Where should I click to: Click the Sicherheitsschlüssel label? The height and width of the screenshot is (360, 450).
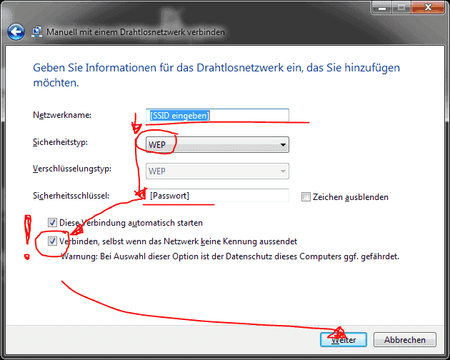click(x=71, y=196)
